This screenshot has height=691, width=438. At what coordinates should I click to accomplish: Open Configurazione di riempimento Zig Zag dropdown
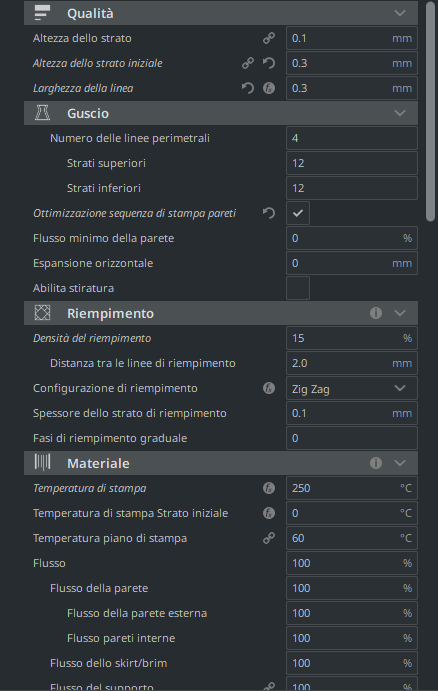[x=352, y=388]
